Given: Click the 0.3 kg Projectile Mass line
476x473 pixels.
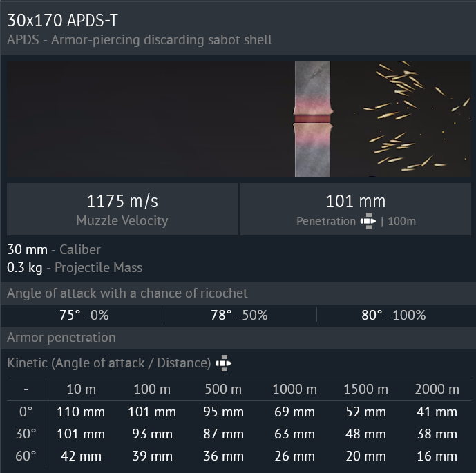Looking at the screenshot, I should tap(75, 268).
